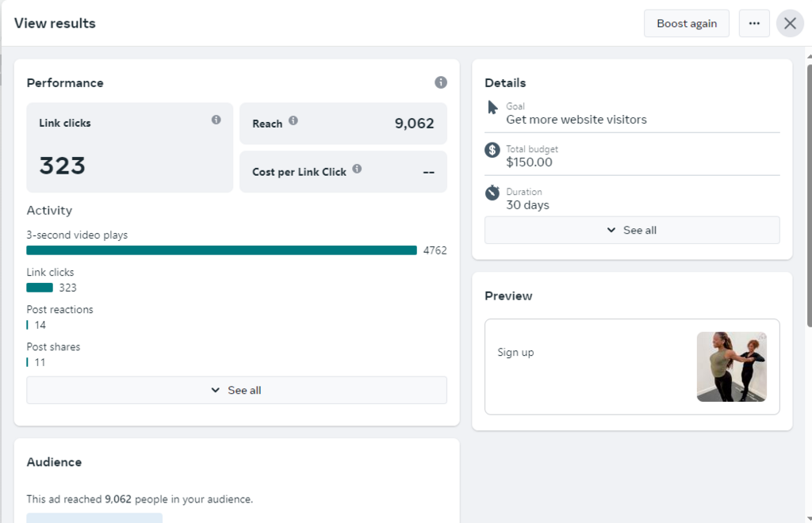Image resolution: width=812 pixels, height=523 pixels.
Task: Open the three-dot more options menu
Action: (754, 23)
